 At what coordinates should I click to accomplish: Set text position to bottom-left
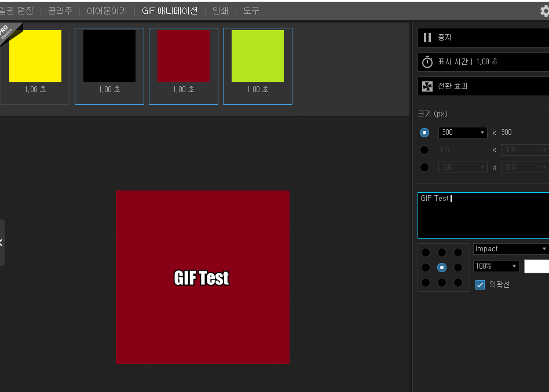tap(426, 283)
